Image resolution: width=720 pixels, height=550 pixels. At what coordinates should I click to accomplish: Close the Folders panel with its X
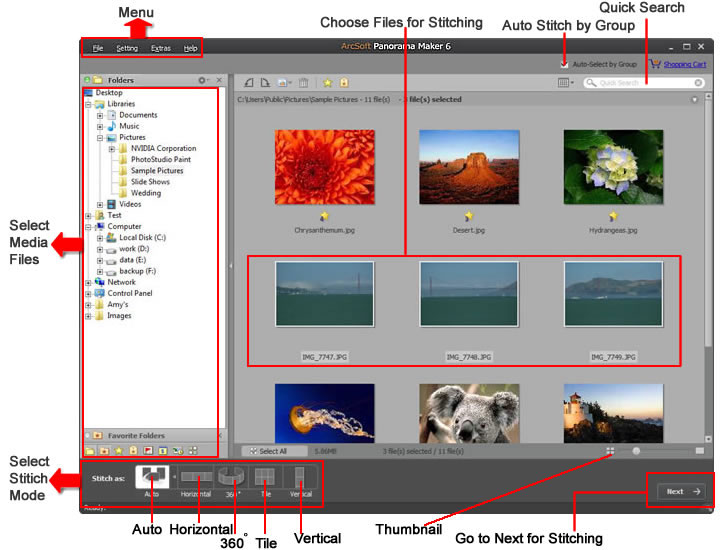pos(219,80)
